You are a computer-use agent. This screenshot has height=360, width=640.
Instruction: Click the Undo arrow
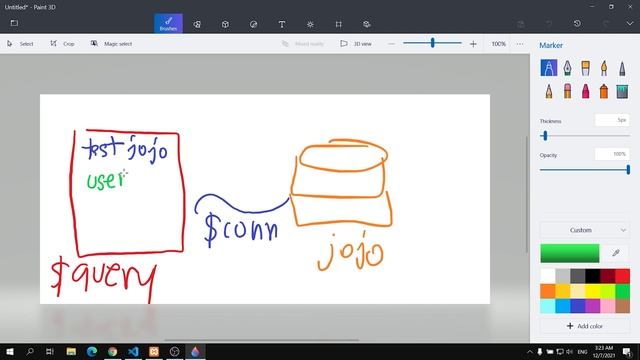tap(549, 24)
